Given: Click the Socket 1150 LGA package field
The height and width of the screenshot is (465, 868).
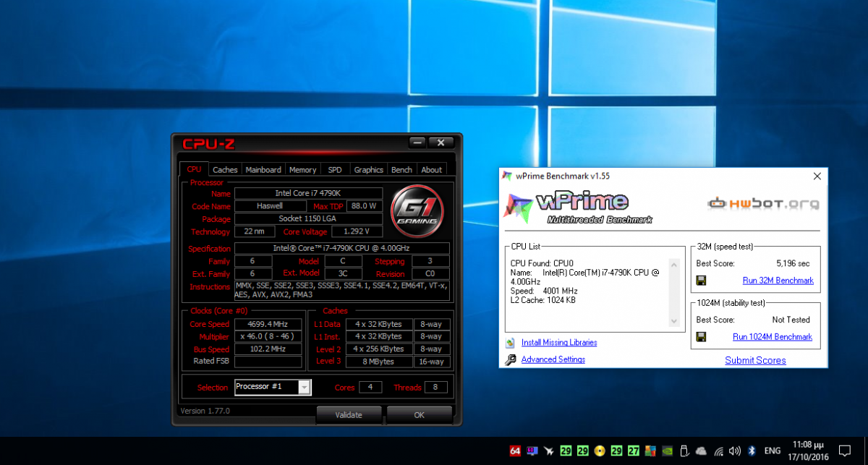Looking at the screenshot, I should (308, 218).
